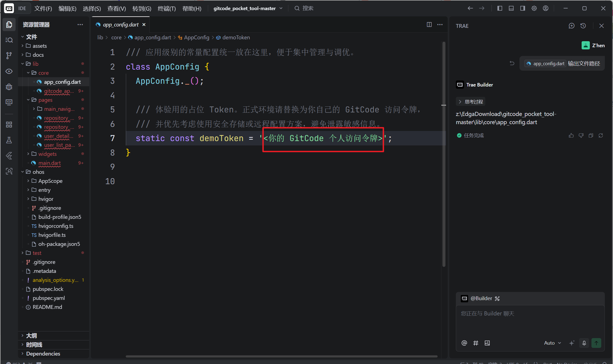The image size is (613, 364).
Task: Open chat history in TRAE panel
Action: point(583,26)
